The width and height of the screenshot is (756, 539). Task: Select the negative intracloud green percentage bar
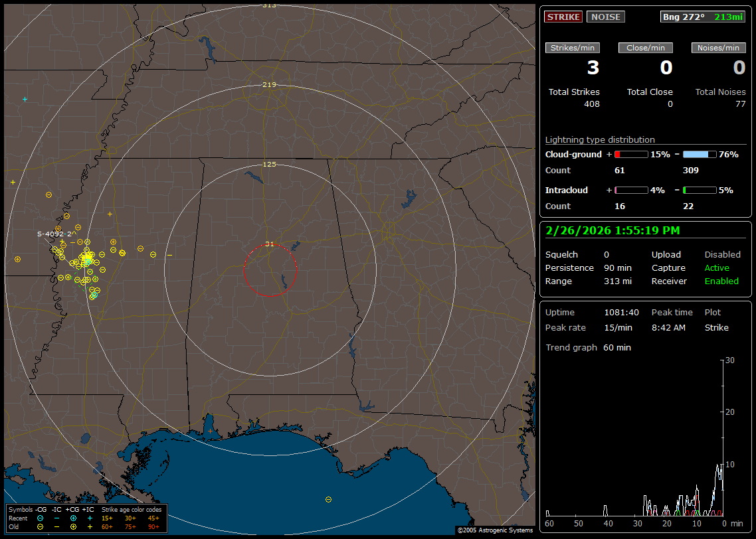tap(700, 190)
